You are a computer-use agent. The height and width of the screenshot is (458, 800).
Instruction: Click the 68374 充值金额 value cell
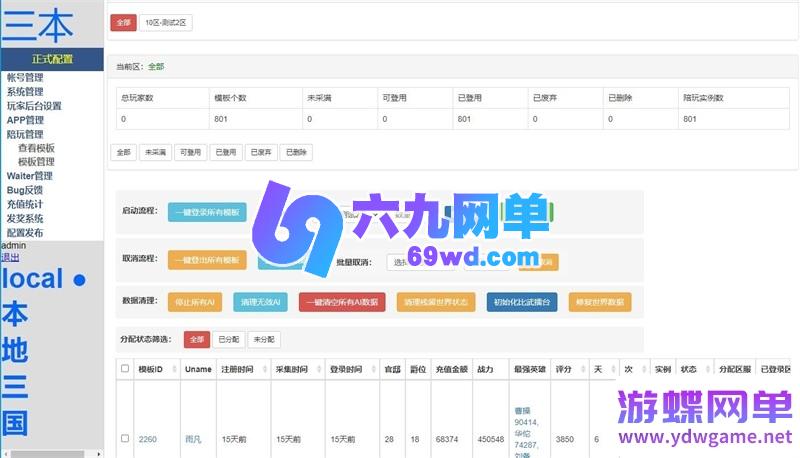pos(447,439)
